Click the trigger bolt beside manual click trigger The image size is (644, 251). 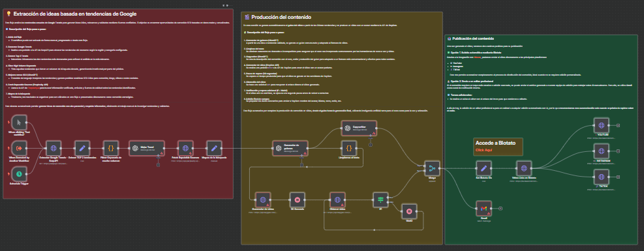9,122
